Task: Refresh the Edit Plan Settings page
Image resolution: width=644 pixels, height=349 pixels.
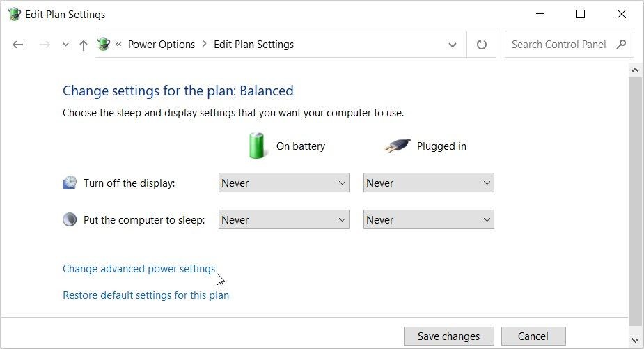Action: tap(481, 45)
